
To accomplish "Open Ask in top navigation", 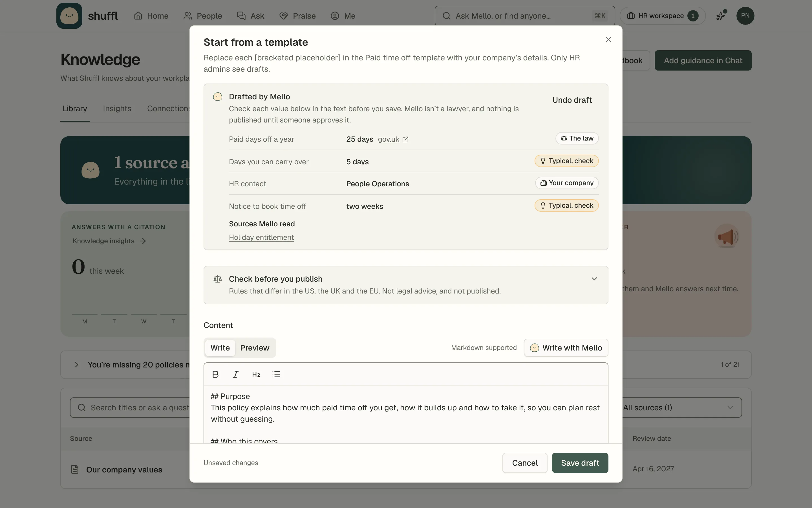I will 251,16.
